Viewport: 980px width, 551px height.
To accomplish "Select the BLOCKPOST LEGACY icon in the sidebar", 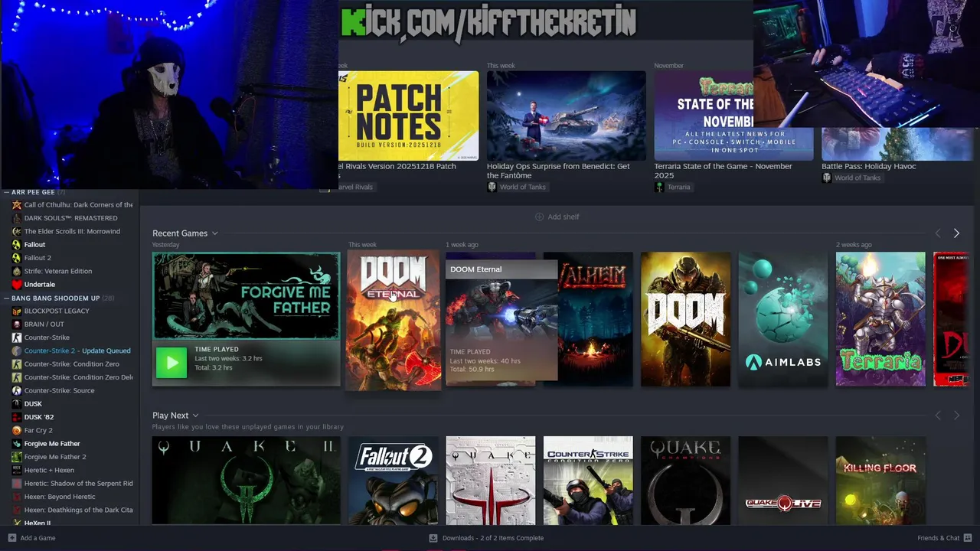I will (17, 311).
